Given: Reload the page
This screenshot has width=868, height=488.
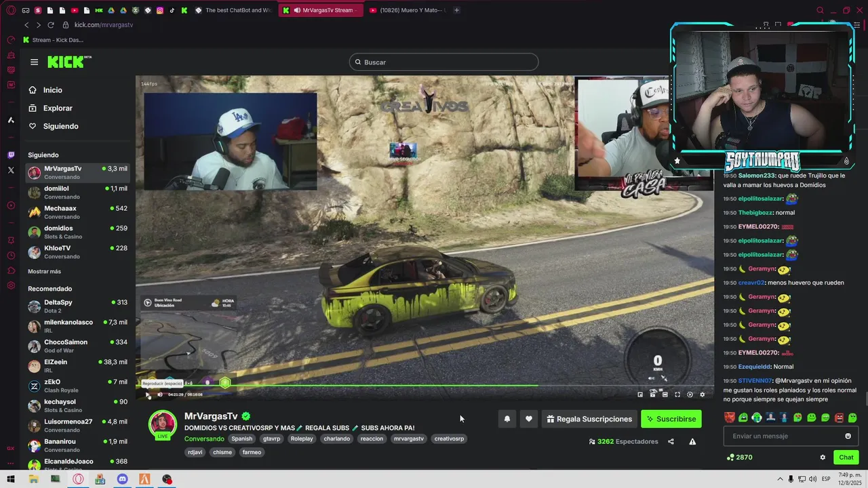Looking at the screenshot, I should click(50, 25).
